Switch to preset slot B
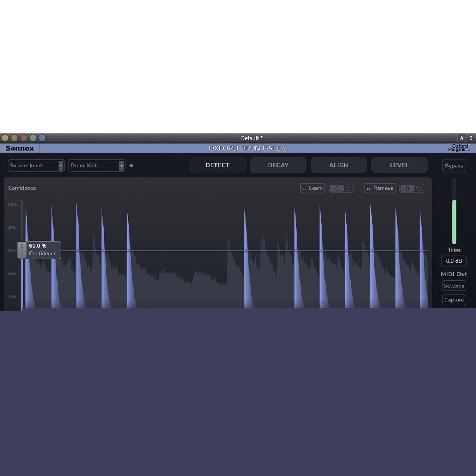This screenshot has height=476, width=476. (471, 138)
